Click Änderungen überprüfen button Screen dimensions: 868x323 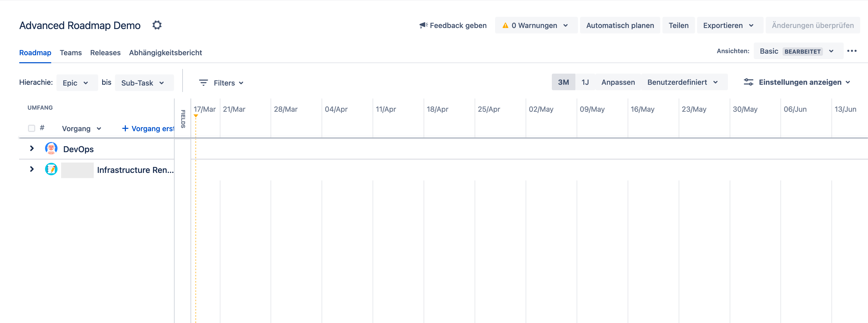[812, 25]
